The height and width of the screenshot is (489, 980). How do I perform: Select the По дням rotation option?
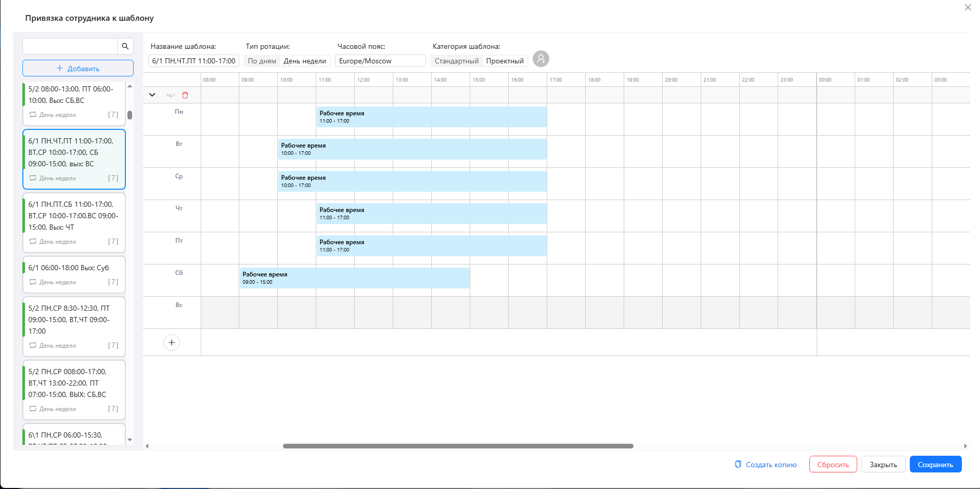[262, 61]
